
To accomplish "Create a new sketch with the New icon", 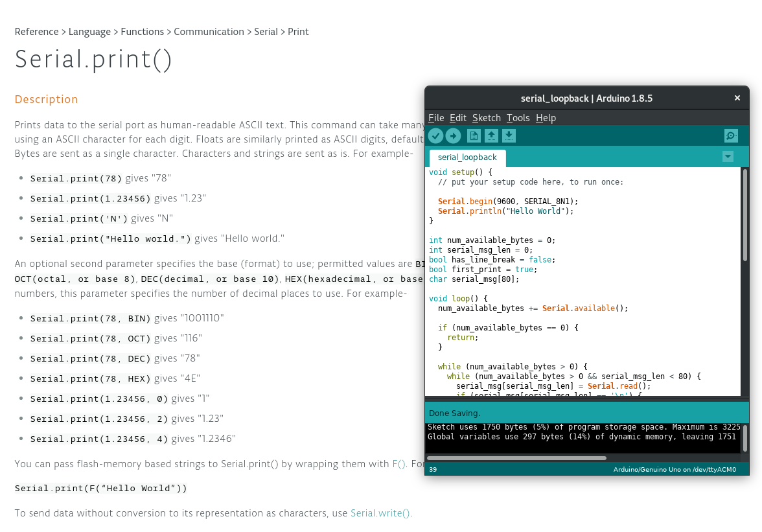I will click(x=474, y=136).
